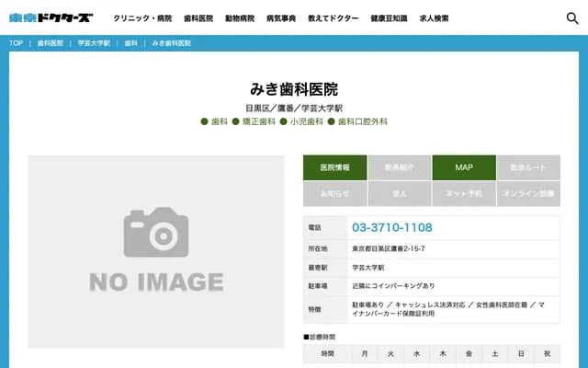Go to TOP in breadcrumb
This screenshot has height=368, width=588.
click(x=16, y=43)
